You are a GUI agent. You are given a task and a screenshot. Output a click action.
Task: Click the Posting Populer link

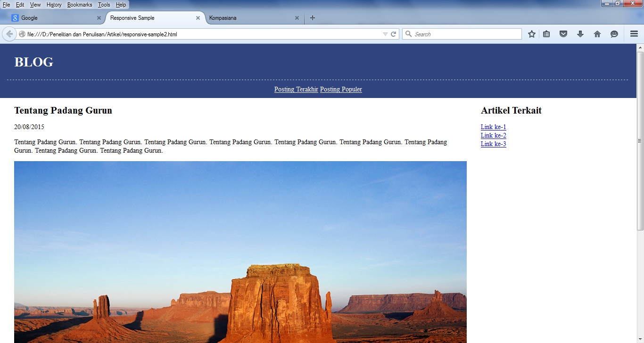341,89
